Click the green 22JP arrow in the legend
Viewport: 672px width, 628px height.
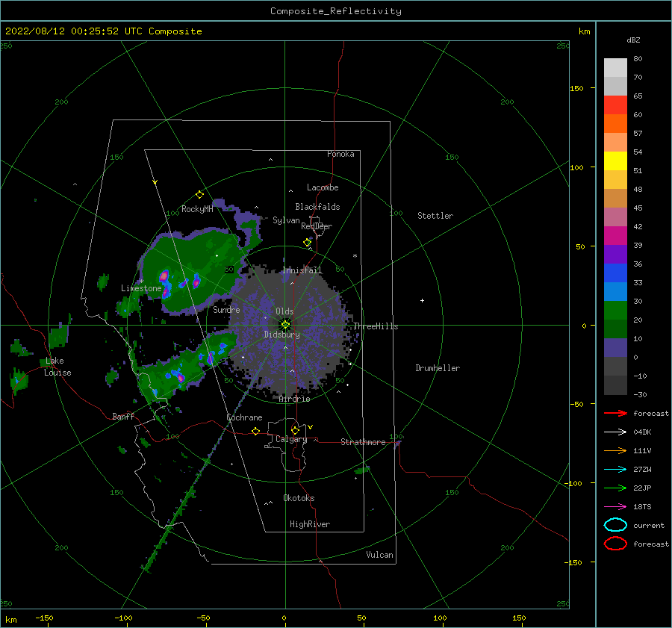[615, 488]
